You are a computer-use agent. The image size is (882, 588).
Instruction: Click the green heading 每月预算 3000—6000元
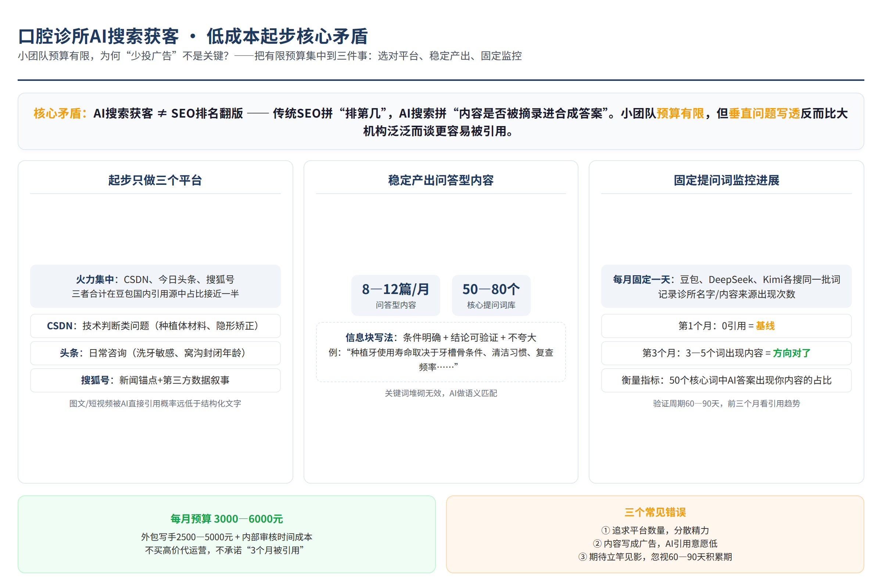click(x=226, y=519)
